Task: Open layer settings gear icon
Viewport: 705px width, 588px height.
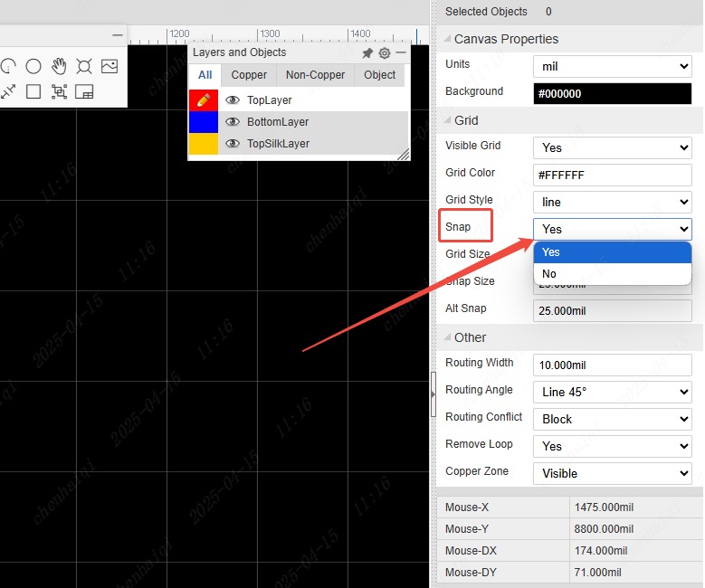Action: [x=385, y=53]
